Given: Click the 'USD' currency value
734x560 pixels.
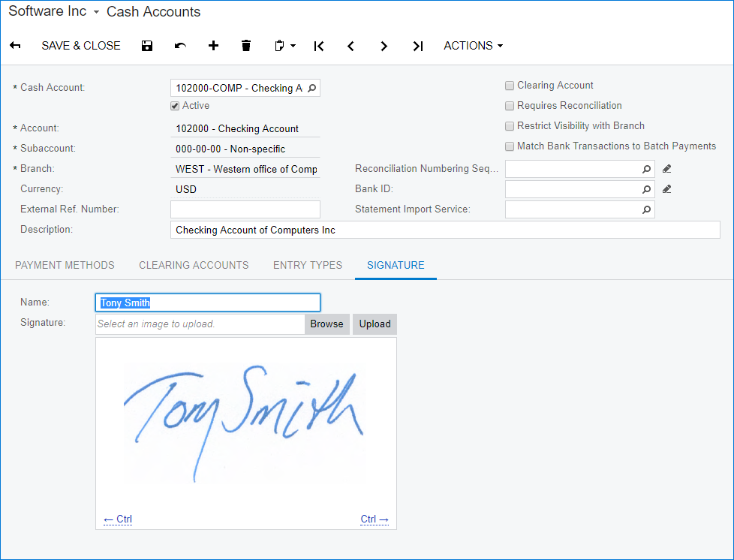Looking at the screenshot, I should coord(186,189).
